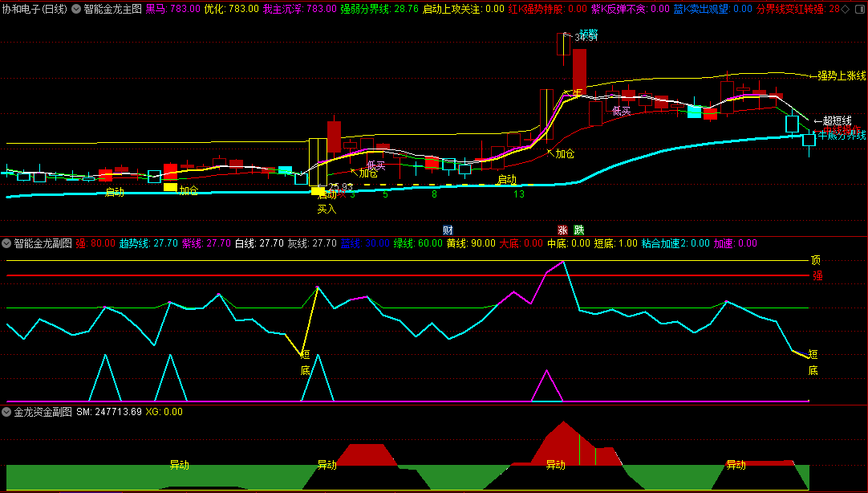Click the green number 8 marker

[x=435, y=194]
